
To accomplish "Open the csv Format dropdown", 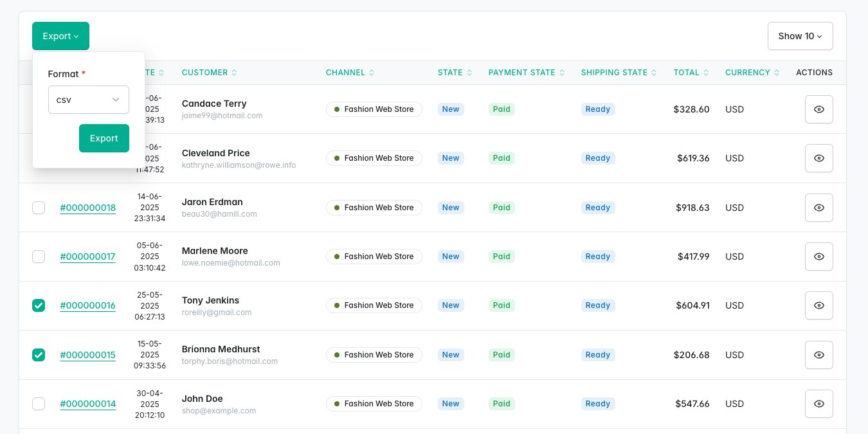I will pyautogui.click(x=89, y=100).
